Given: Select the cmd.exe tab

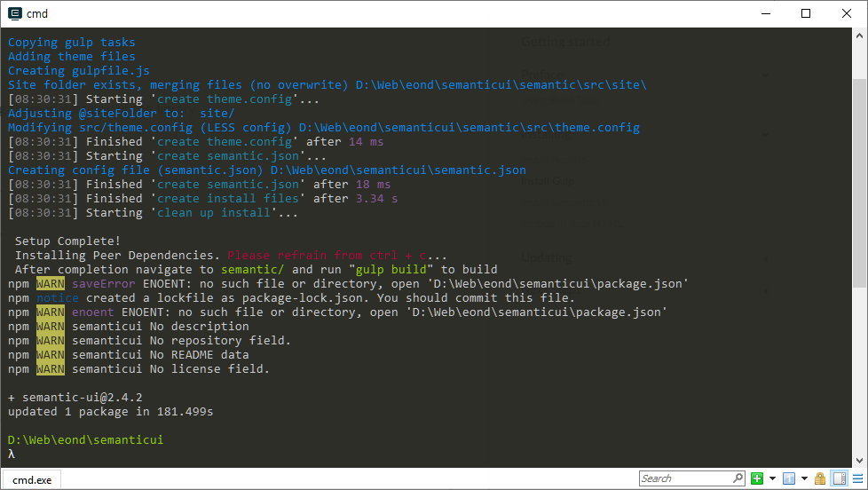Looking at the screenshot, I should click(x=32, y=480).
